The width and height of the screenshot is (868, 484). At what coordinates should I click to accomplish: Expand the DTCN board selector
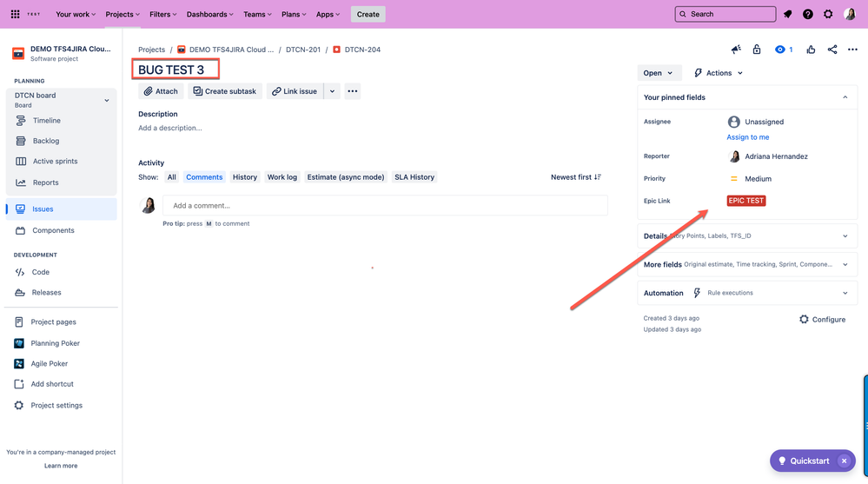click(107, 100)
